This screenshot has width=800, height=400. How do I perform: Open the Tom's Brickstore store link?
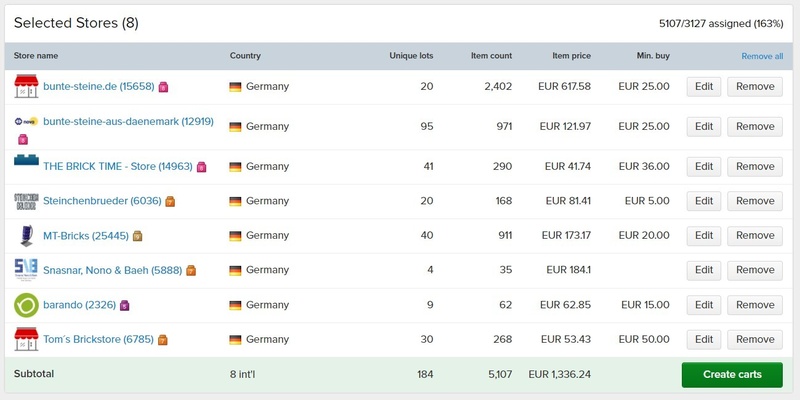[98, 339]
